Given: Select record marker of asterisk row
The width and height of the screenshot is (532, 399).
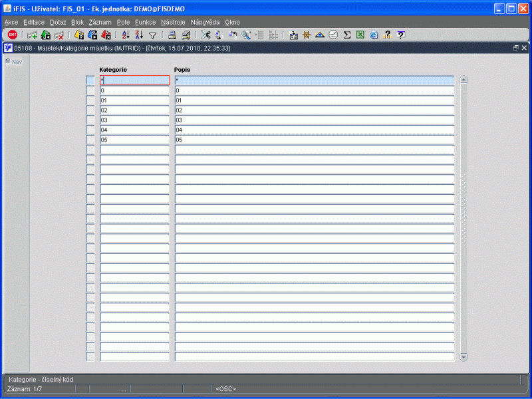Looking at the screenshot, I should click(90, 80).
